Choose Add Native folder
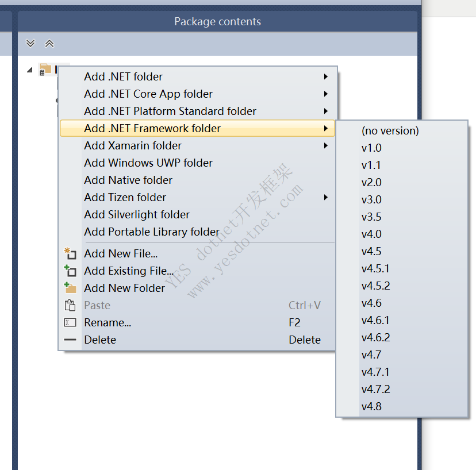The height and width of the screenshot is (470, 476). 197,180
